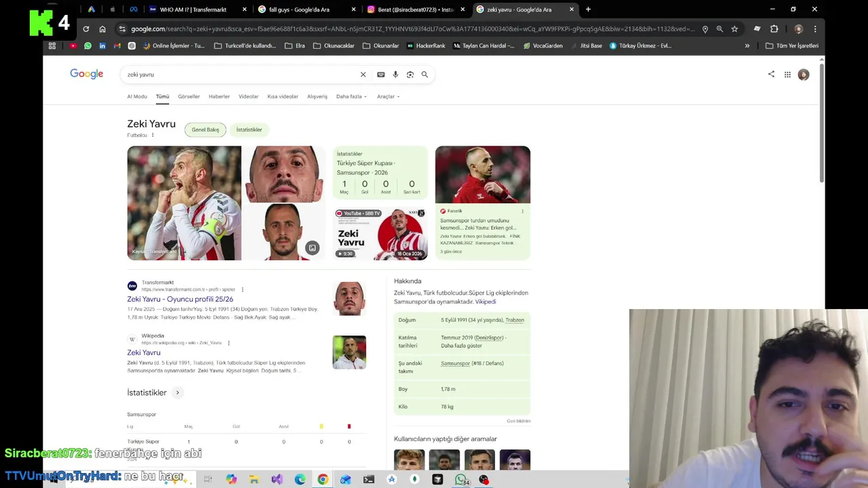
Task: Click the magnifier search button in Google
Action: click(425, 75)
